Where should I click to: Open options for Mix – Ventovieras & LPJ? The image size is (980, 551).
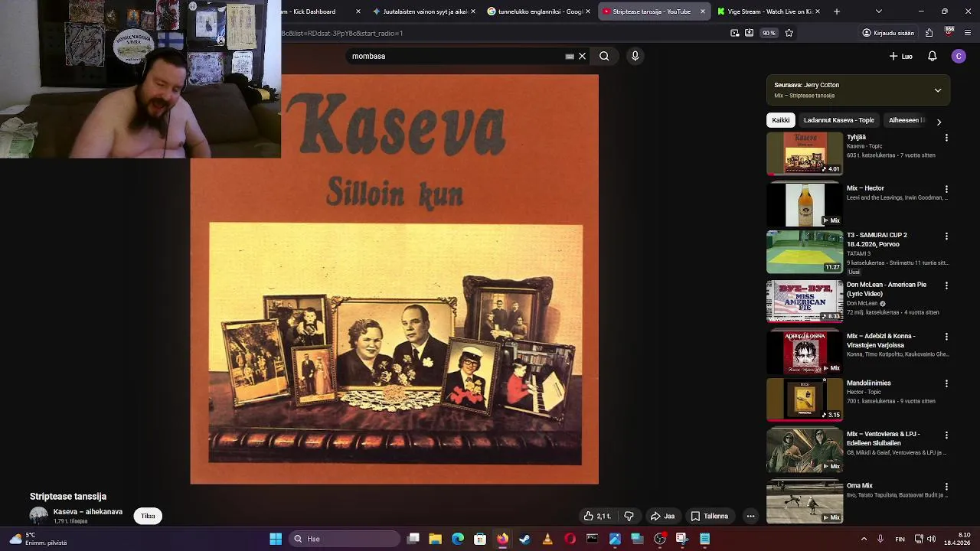(x=946, y=435)
